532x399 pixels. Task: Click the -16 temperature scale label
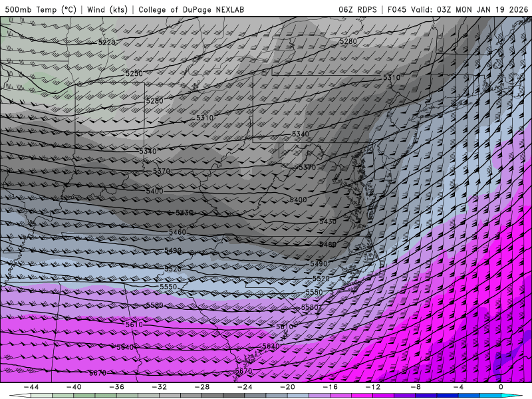(330, 387)
